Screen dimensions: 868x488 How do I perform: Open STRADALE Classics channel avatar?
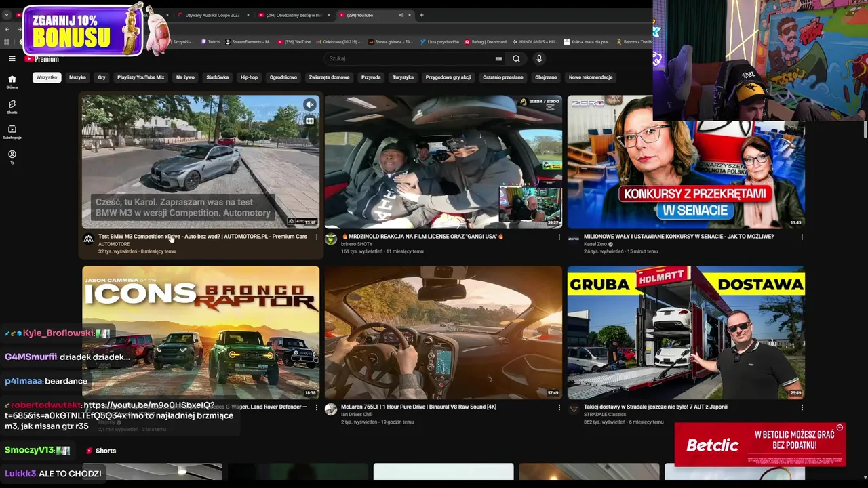coord(574,409)
